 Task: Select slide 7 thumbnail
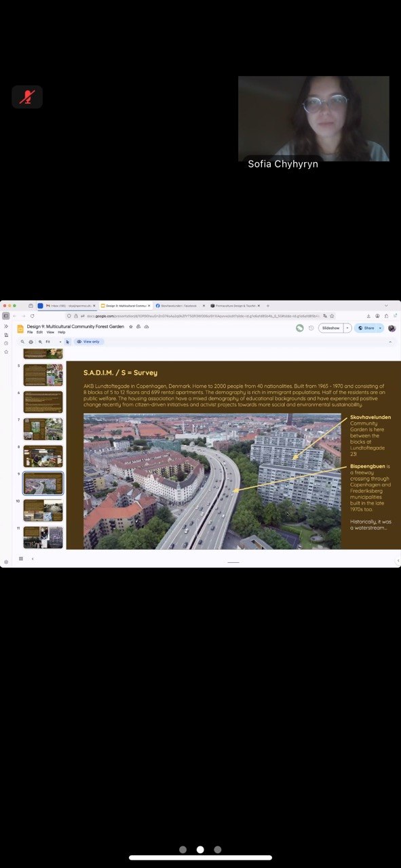tap(43, 429)
